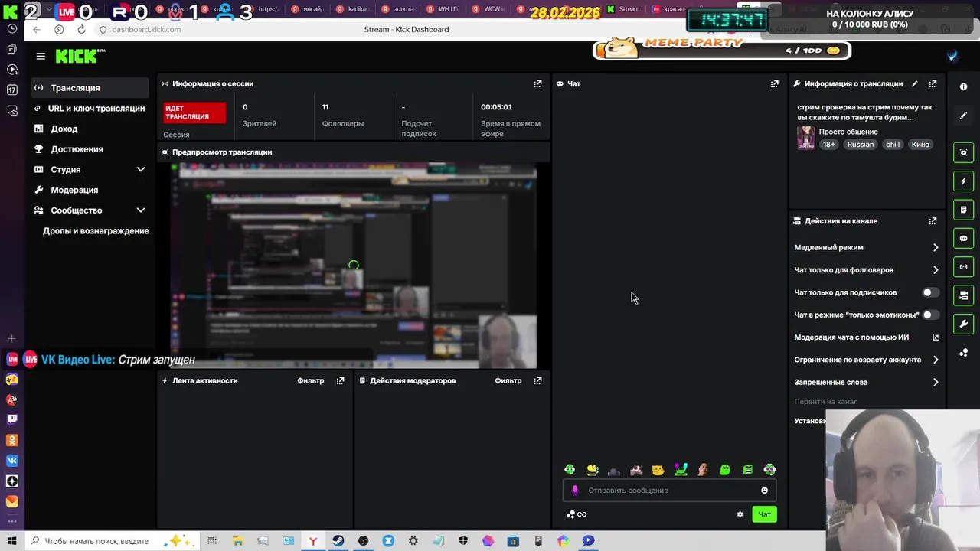Pop out the session info panel
The image size is (980, 551).
pos(537,83)
